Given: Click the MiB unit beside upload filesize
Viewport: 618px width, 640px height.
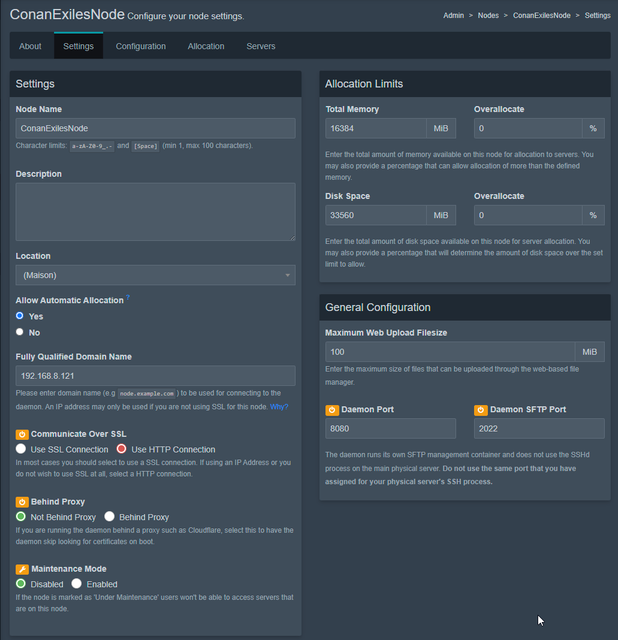Looking at the screenshot, I should 590,352.
